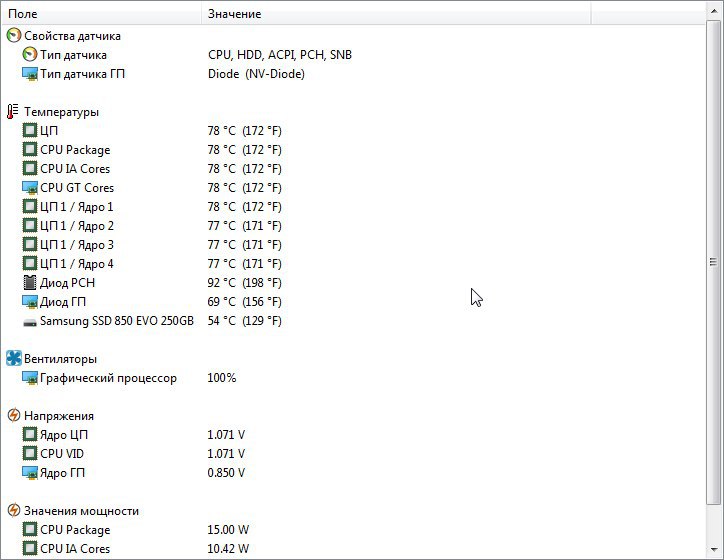Viewport: 724px width, 560px height.
Task: Click the Напряжения lightning icon
Action: click(x=14, y=415)
